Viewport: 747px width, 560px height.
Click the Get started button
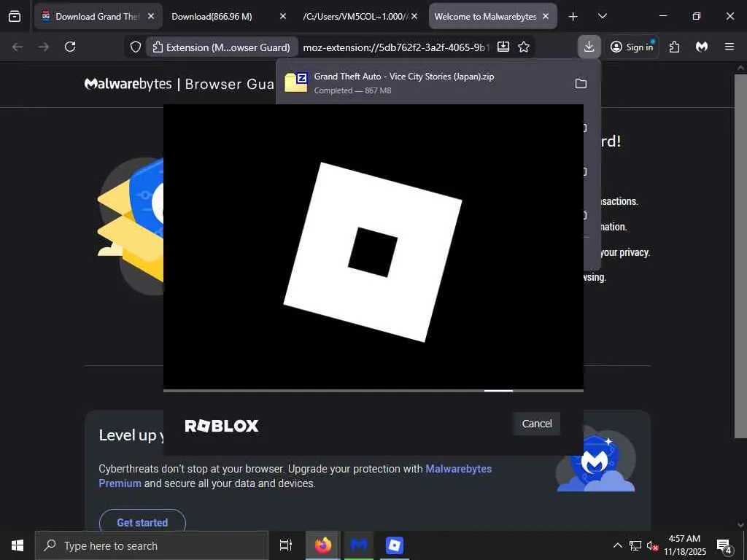[x=142, y=522]
